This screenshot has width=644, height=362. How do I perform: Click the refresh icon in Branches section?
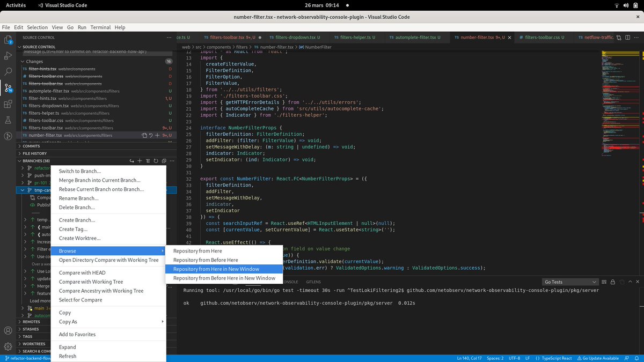pyautogui.click(x=156, y=161)
